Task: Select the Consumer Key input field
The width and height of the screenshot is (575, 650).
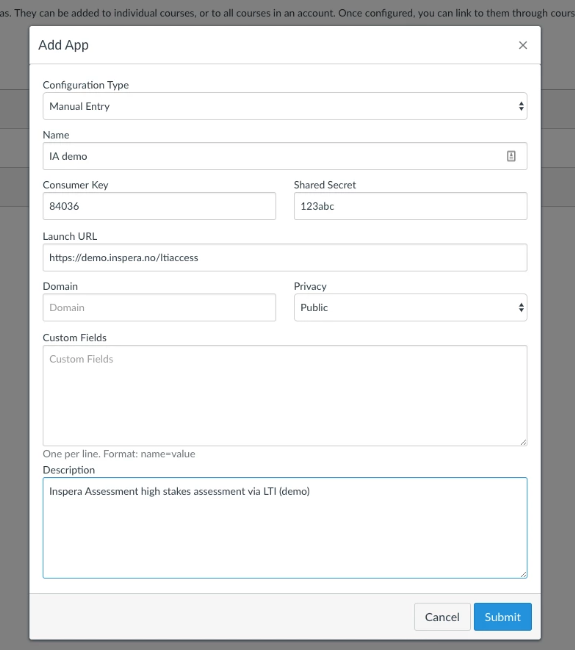Action: point(159,206)
